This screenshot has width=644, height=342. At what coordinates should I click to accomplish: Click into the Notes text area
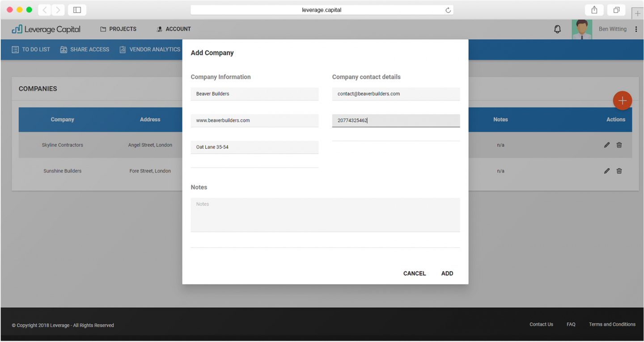325,215
